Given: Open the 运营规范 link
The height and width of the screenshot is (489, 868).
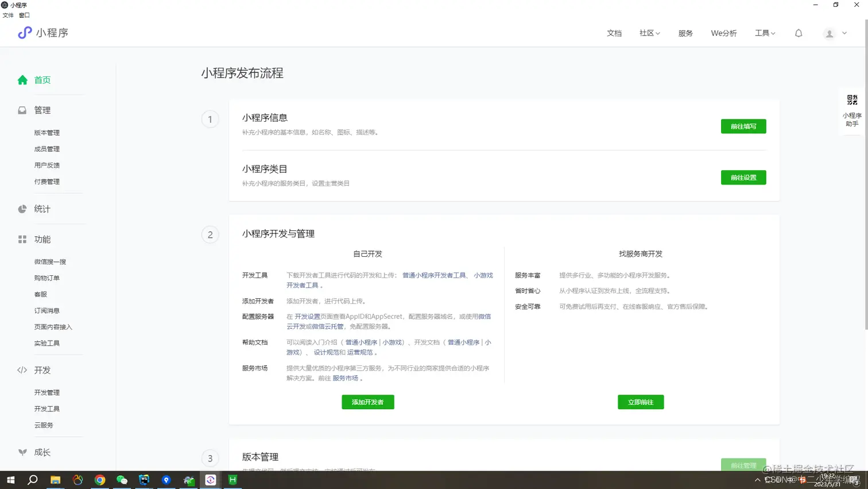Looking at the screenshot, I should click(x=360, y=352).
